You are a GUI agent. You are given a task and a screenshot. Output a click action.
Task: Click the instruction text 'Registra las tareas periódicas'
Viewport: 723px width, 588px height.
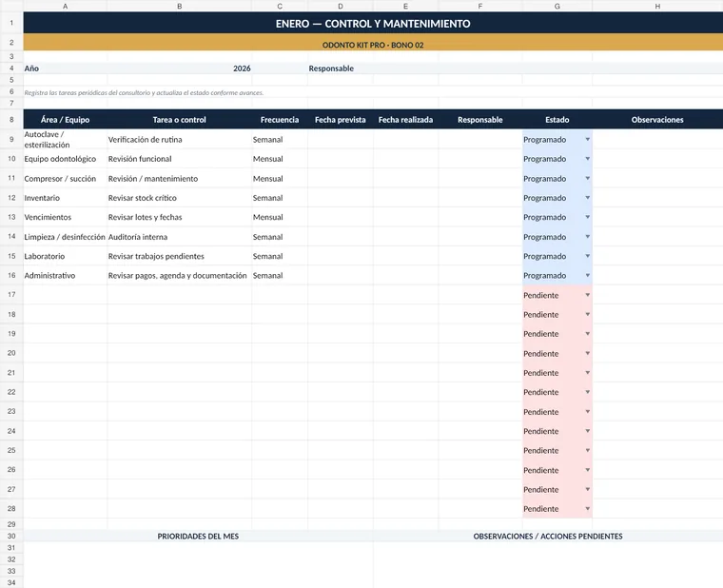[144, 92]
